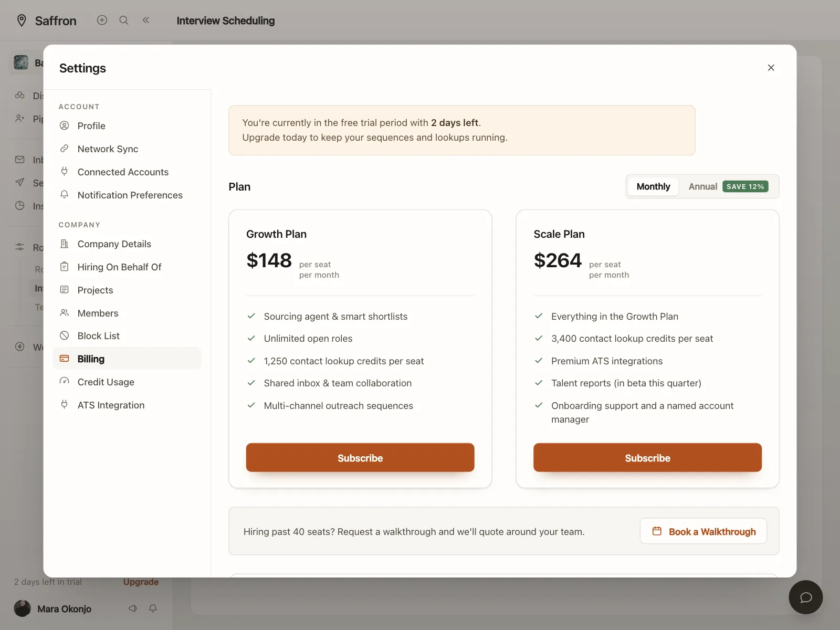
Task: Close the Settings dialog
Action: click(771, 68)
